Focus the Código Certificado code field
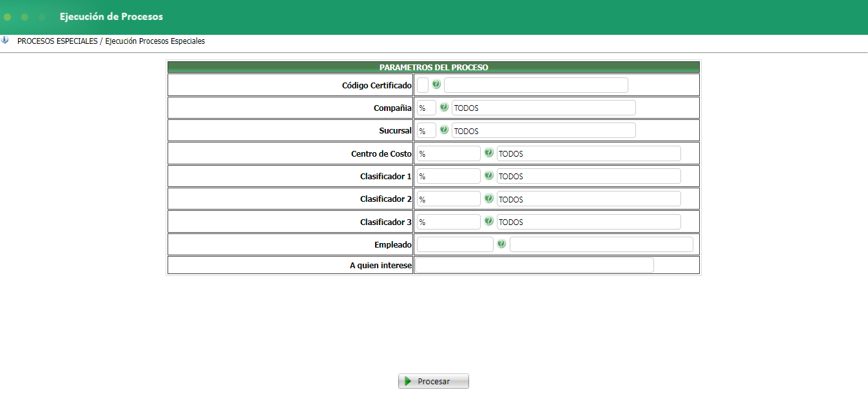Screen dimensions: 868x412 click(423, 85)
